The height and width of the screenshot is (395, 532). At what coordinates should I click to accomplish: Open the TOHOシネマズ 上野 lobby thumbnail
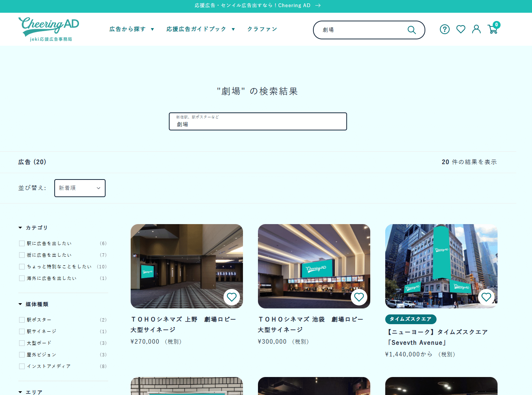tap(187, 266)
